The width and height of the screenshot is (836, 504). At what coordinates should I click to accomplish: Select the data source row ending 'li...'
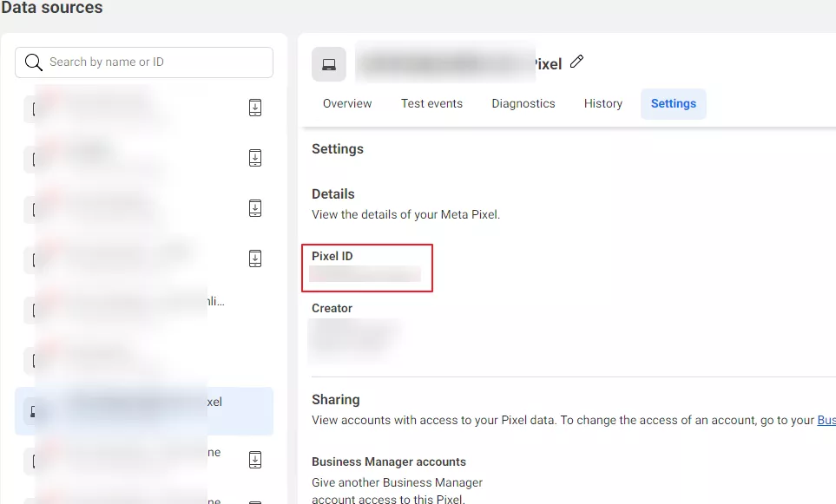(x=144, y=310)
